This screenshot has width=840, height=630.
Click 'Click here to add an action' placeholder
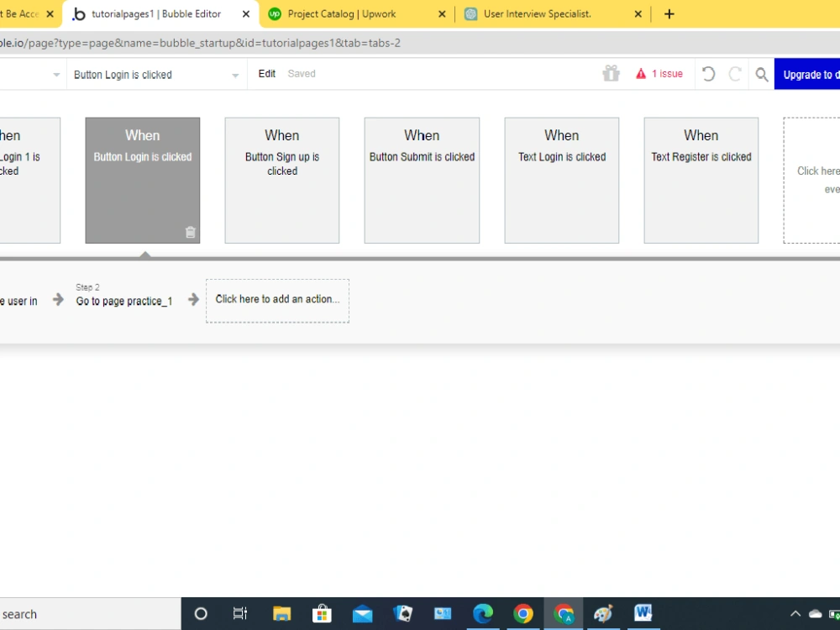[x=277, y=299]
